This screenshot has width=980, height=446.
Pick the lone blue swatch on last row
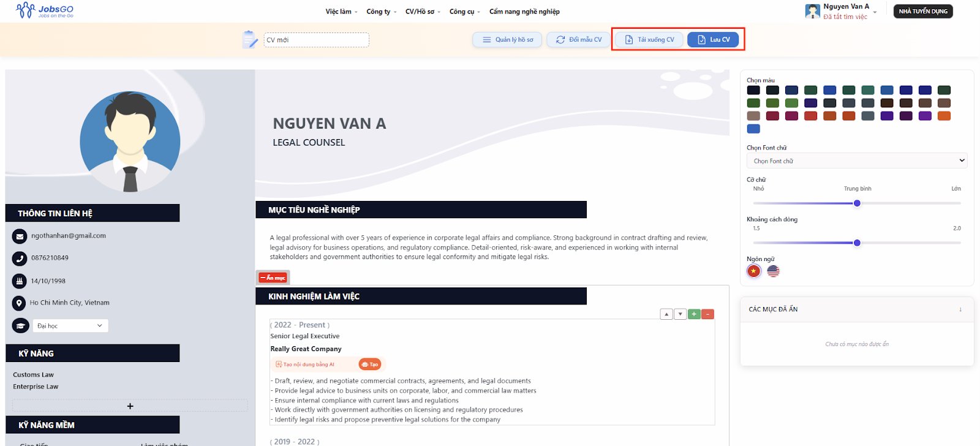[x=753, y=129]
